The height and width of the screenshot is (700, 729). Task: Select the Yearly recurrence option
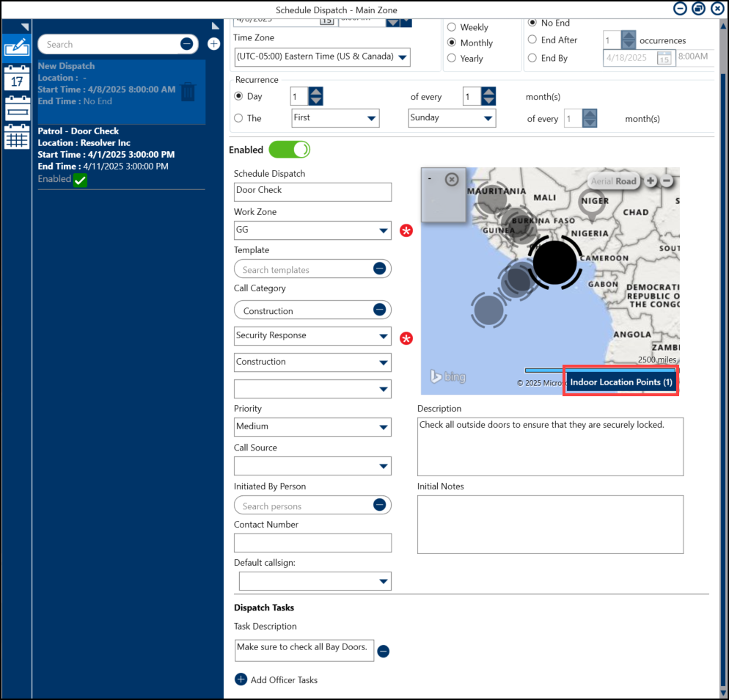click(452, 59)
